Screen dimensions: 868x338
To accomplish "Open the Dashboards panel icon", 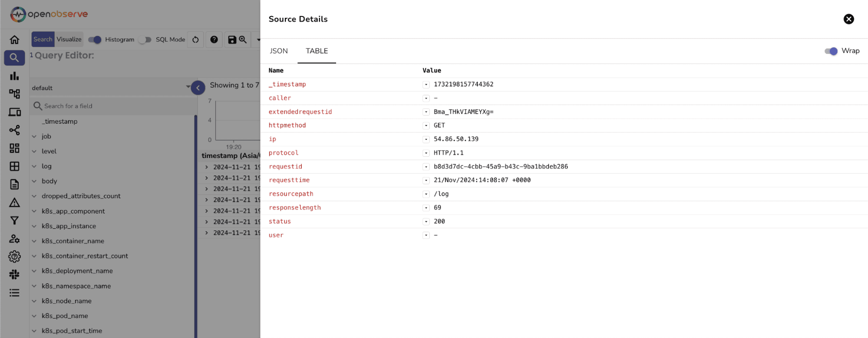I will (x=14, y=148).
